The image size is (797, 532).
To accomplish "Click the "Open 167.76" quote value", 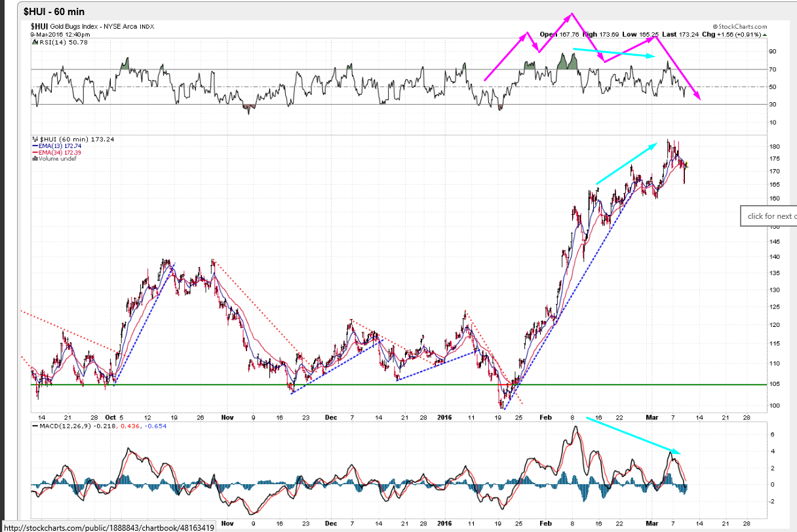I will click(x=558, y=34).
